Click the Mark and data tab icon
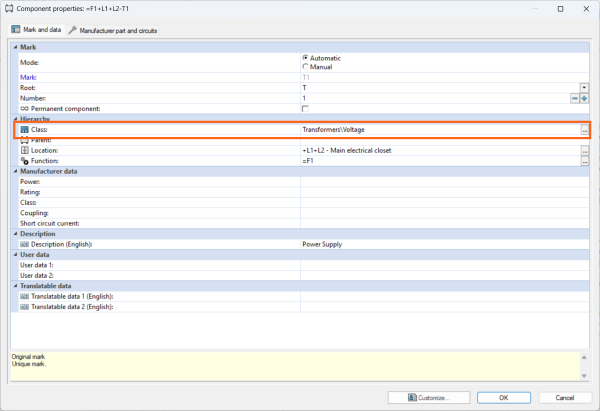 pyautogui.click(x=16, y=29)
